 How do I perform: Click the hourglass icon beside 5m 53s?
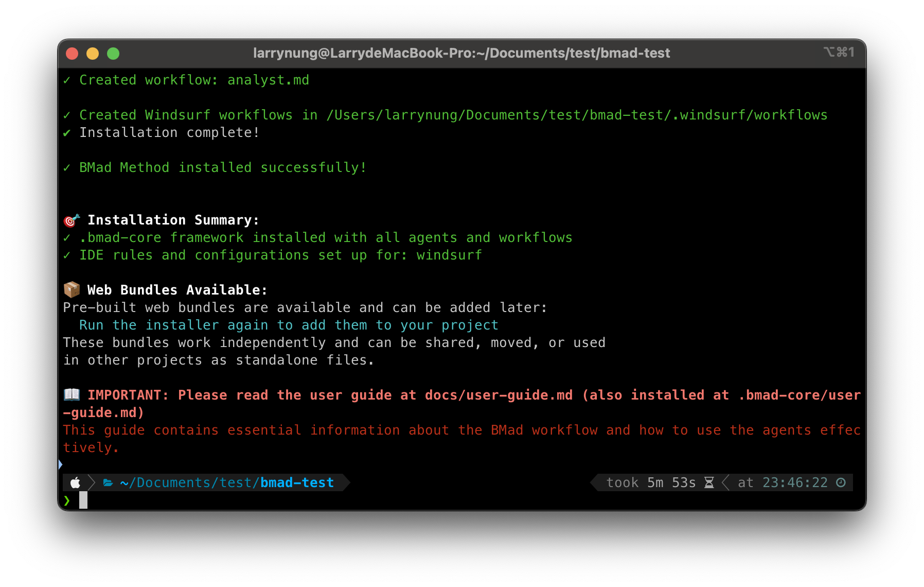pyautogui.click(x=709, y=482)
